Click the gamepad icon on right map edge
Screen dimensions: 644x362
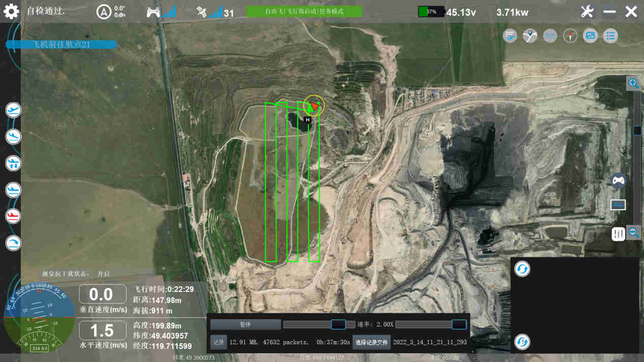point(618,180)
